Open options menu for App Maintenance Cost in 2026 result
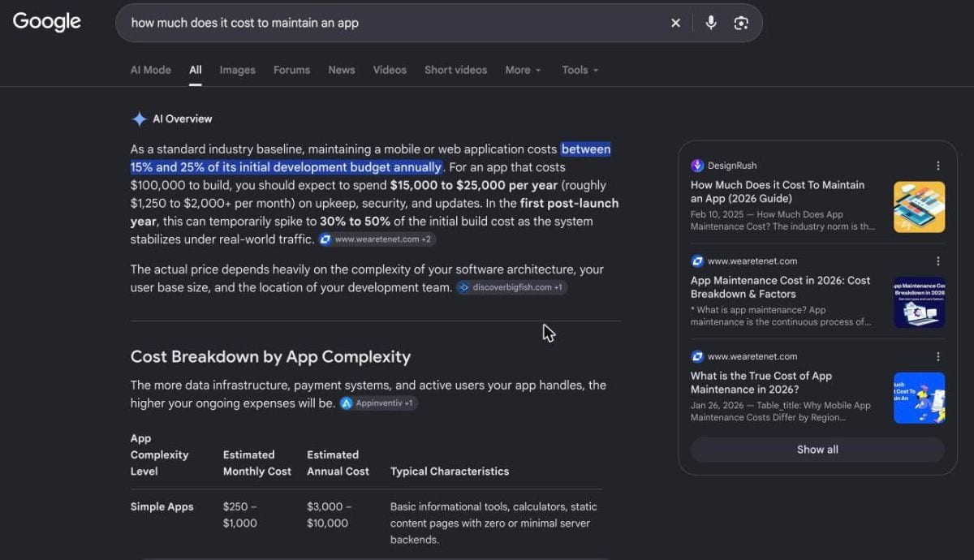Image resolution: width=974 pixels, height=560 pixels. pos(938,261)
